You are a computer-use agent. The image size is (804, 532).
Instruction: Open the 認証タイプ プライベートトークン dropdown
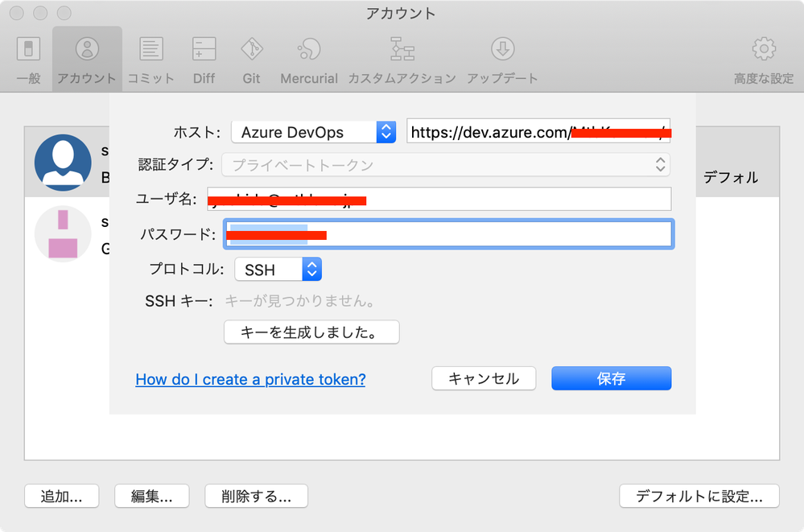tap(446, 165)
